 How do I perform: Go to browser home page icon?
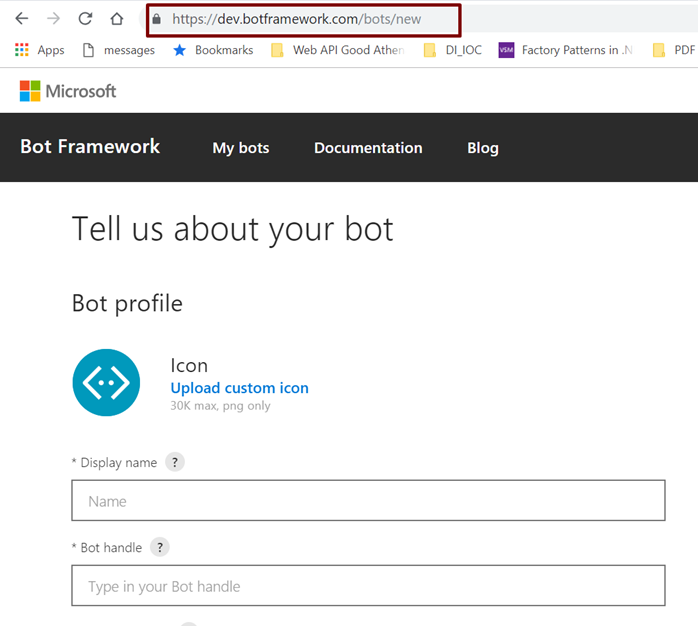tap(117, 19)
